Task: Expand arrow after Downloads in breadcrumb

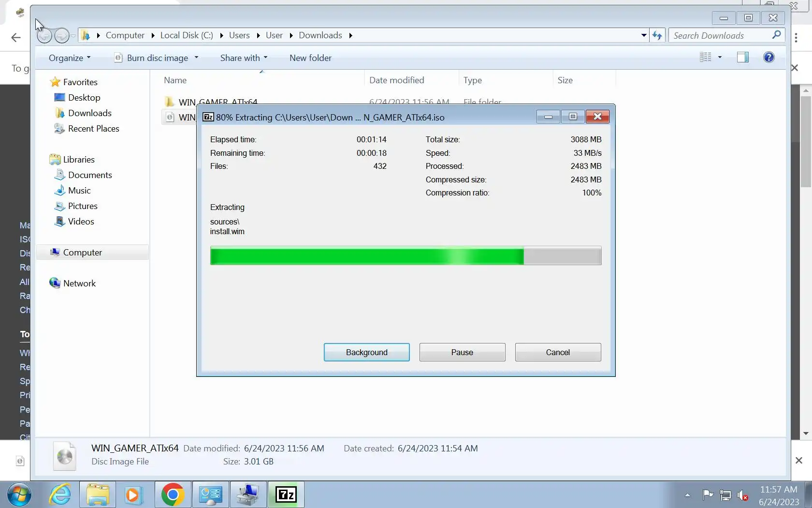Action: (350, 35)
